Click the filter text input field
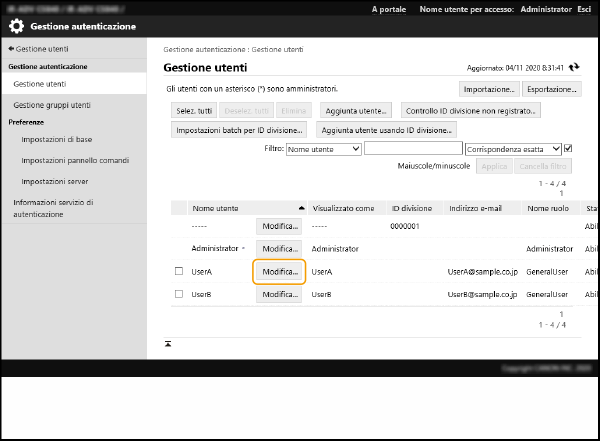 (411, 149)
